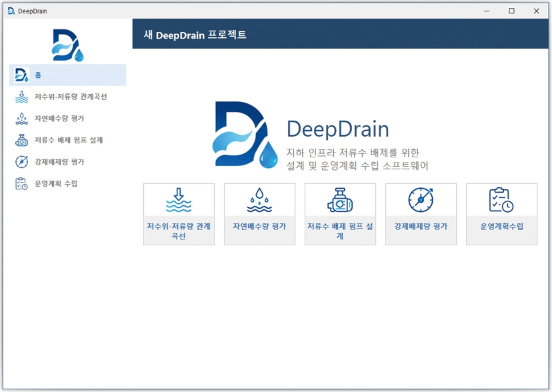
Task: Click the 새 DeepDrain 프로젝트 header text
Action: (195, 35)
